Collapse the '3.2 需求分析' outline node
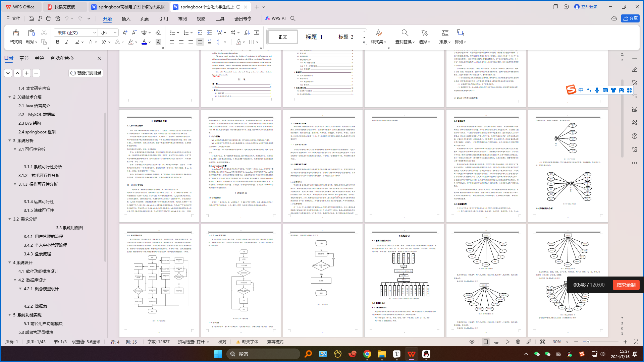This screenshot has height=362, width=644. [9, 219]
